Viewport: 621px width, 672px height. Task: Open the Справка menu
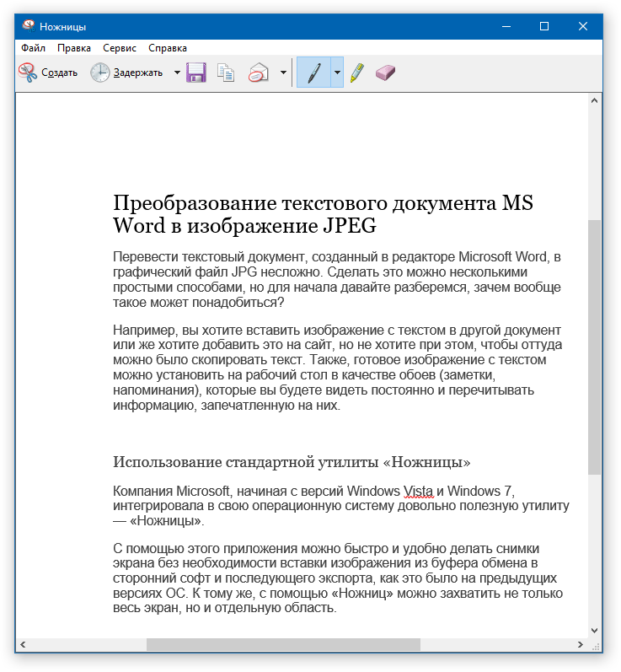(x=168, y=48)
